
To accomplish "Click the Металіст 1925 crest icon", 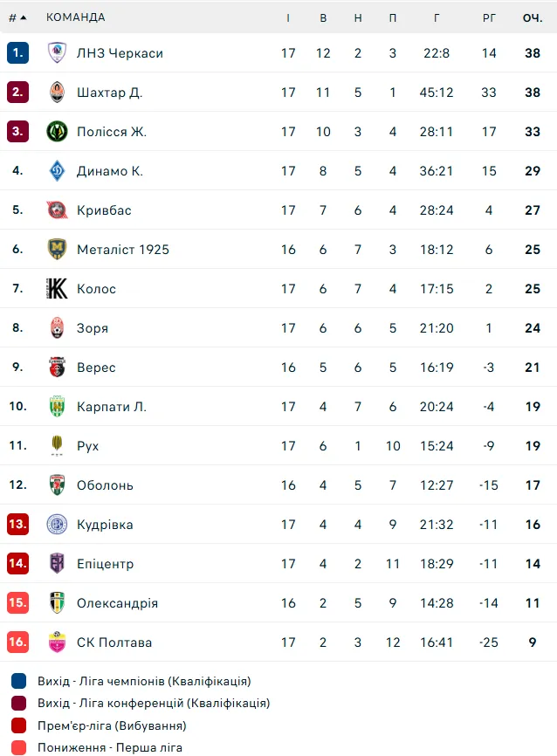I will (x=57, y=250).
